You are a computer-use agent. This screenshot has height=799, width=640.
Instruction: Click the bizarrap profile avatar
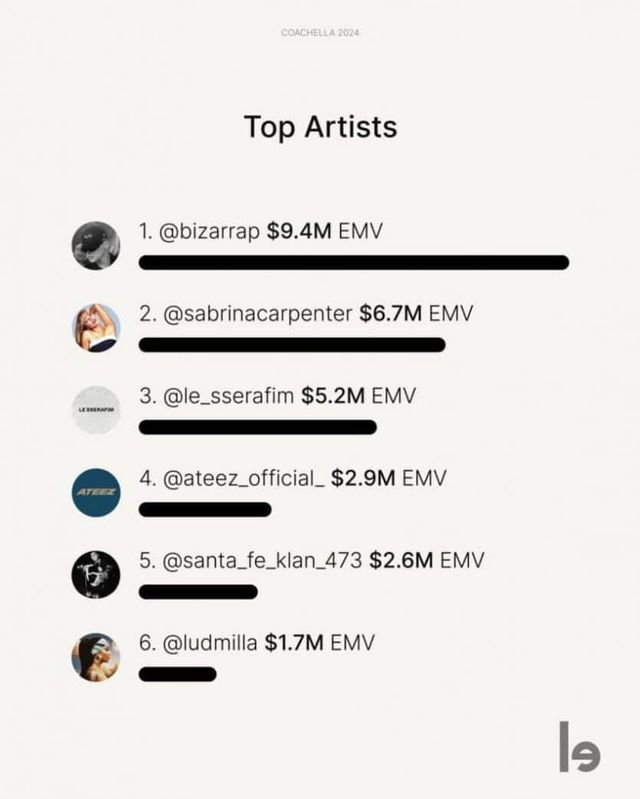click(96, 246)
